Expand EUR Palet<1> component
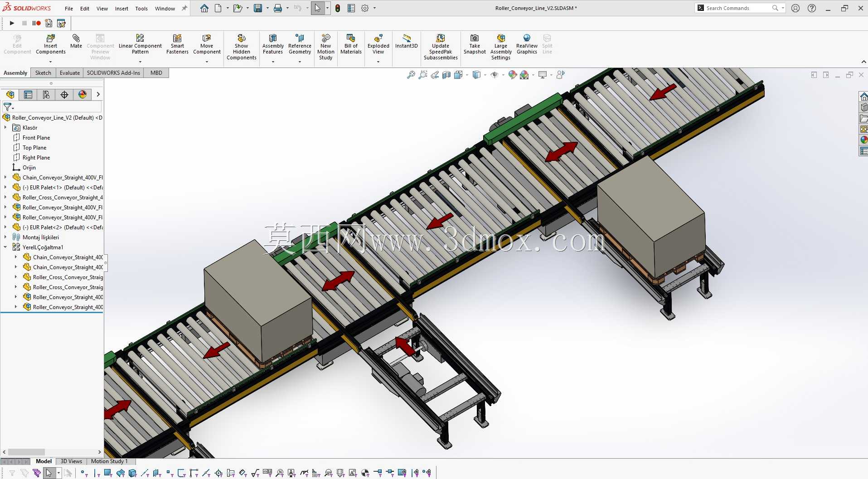 pyautogui.click(x=5, y=188)
